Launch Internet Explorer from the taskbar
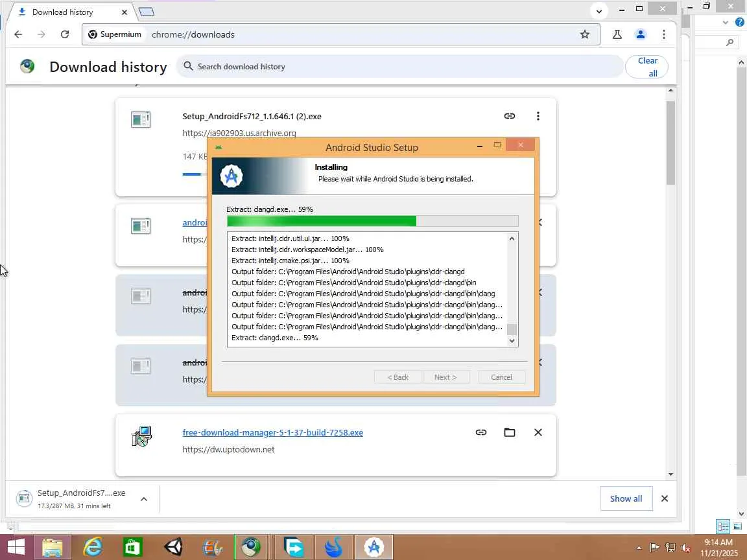Screen dimensions: 747x560 [x=93, y=547]
